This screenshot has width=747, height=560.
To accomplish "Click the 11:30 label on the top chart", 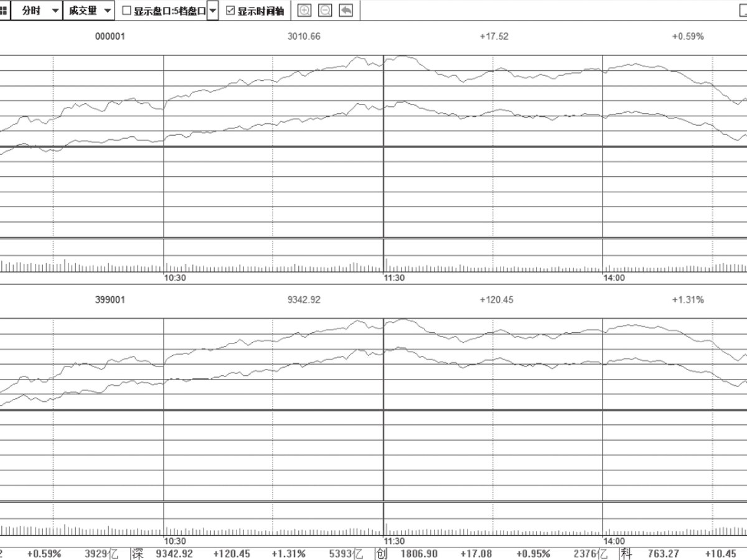I will (394, 278).
